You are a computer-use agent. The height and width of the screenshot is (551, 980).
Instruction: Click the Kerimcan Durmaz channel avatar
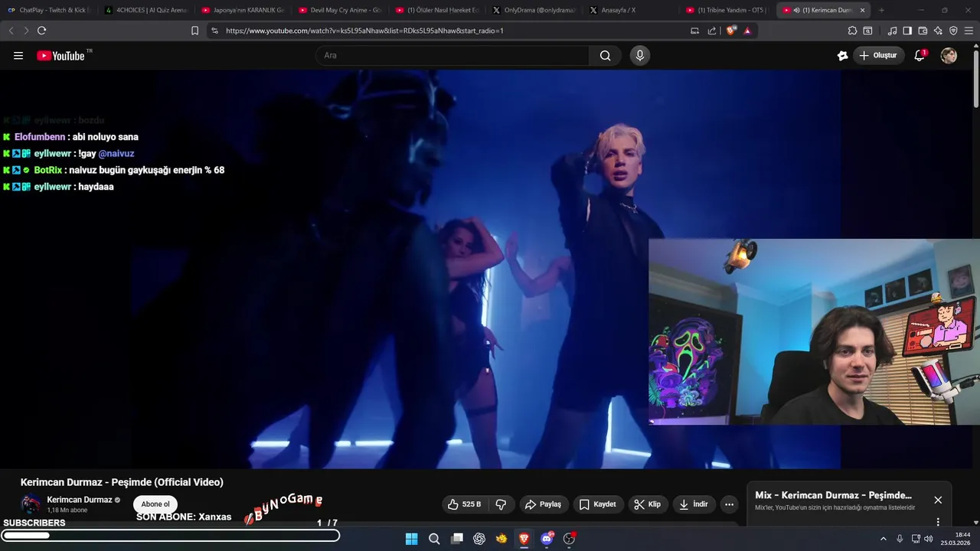coord(31,504)
